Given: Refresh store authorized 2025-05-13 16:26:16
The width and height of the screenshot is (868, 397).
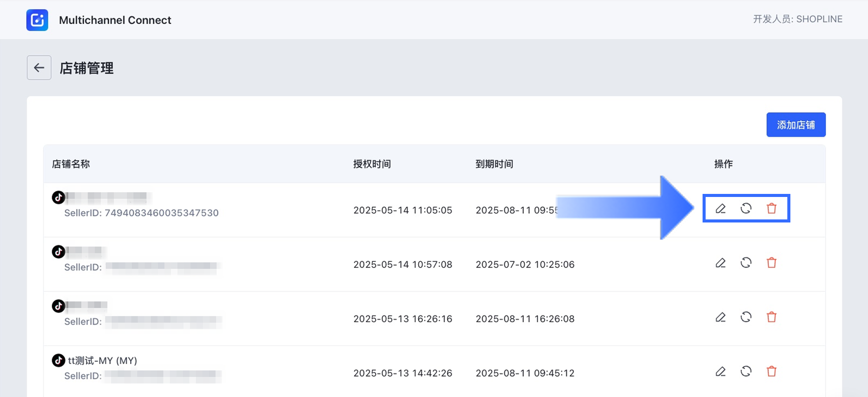Looking at the screenshot, I should (x=746, y=317).
